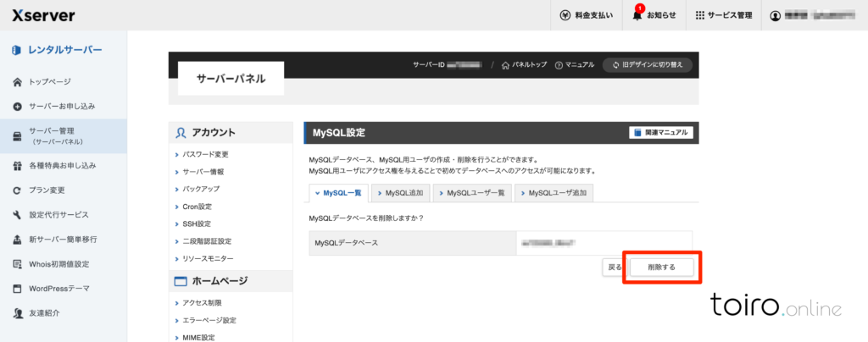Switch to the MySQLユーザ一覧 tab
Viewport: 868px width, 342px height.
[471, 193]
